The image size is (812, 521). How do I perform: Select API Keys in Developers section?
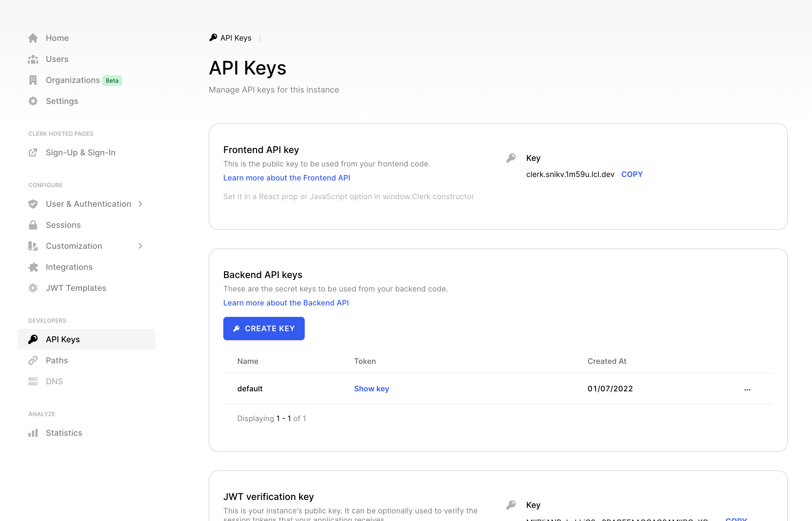86,339
